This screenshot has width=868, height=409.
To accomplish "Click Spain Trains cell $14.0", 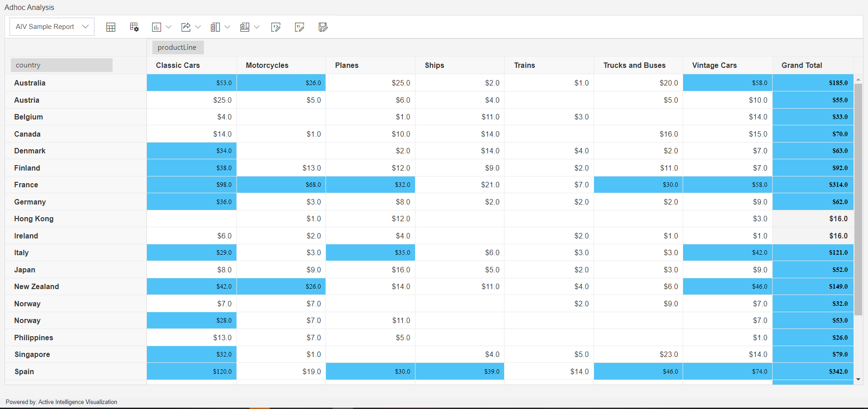I will tap(549, 371).
